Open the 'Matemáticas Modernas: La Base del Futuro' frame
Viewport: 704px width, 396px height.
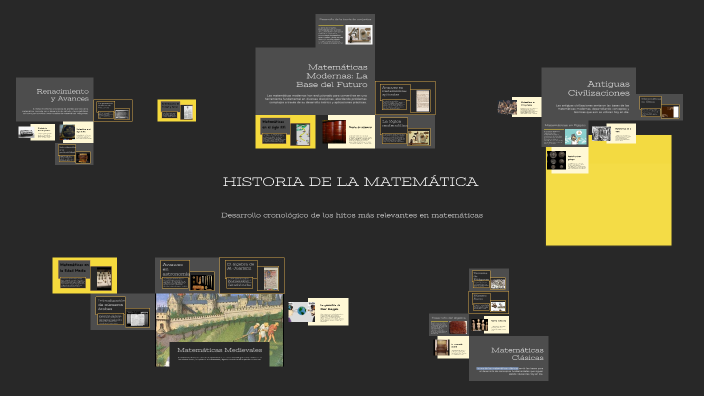tap(315, 81)
